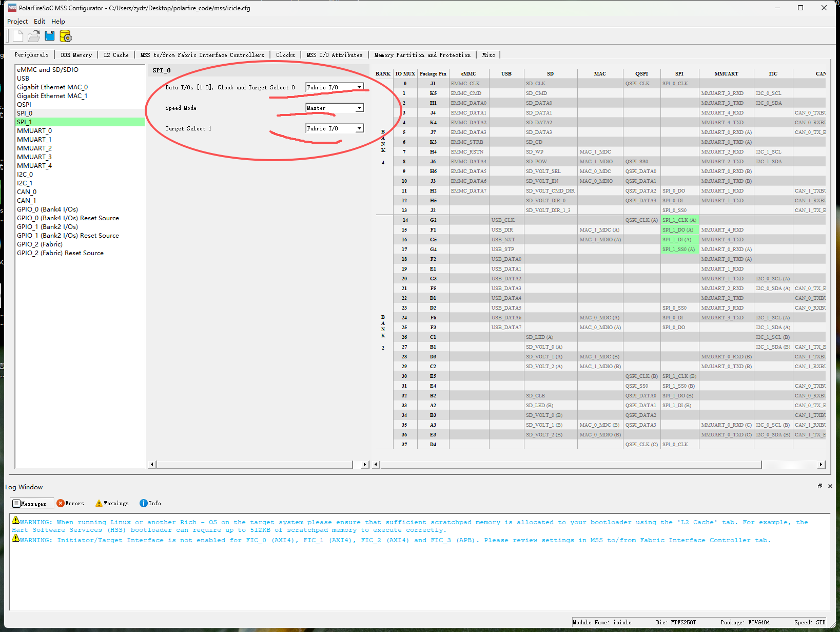Select the Peripherals tab
Viewport: 840px width, 632px height.
coord(31,54)
